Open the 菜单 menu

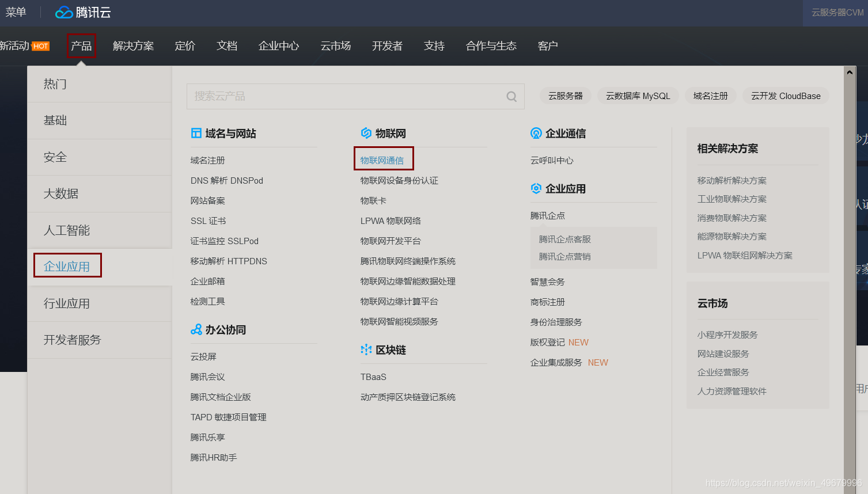click(16, 12)
